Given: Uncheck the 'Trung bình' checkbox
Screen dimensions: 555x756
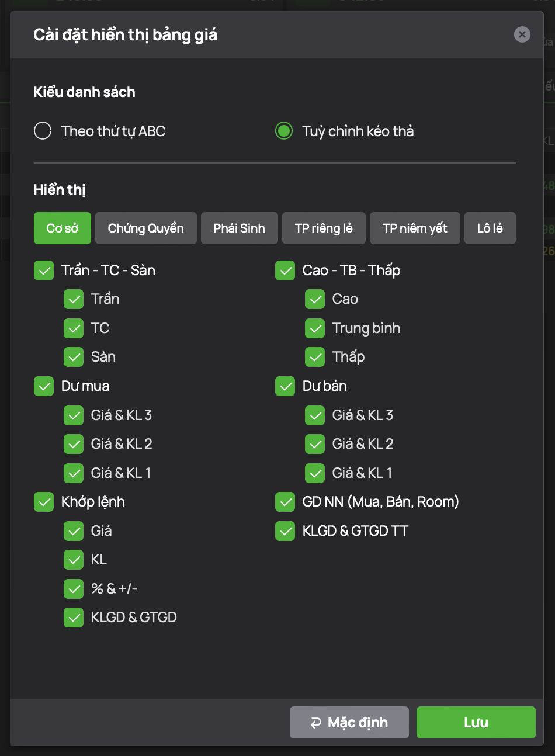Looking at the screenshot, I should pos(315,328).
